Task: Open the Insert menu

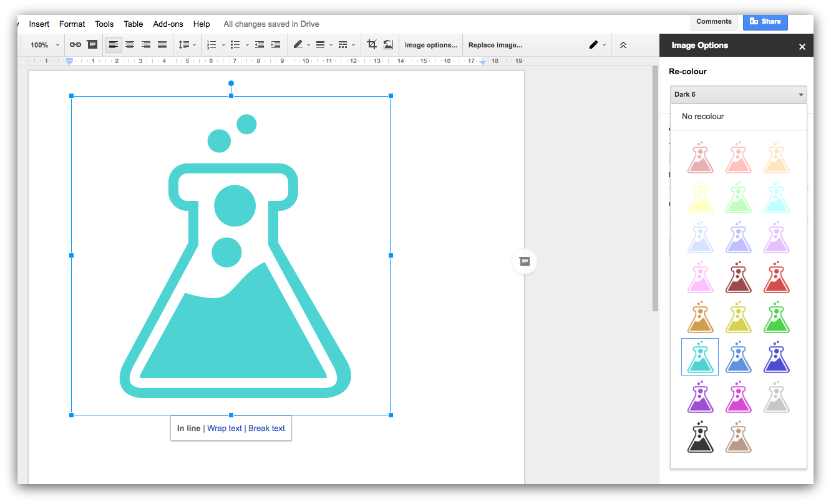Action: click(x=39, y=24)
